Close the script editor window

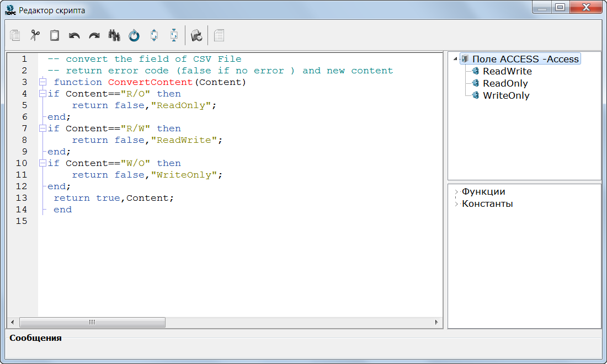[586, 7]
